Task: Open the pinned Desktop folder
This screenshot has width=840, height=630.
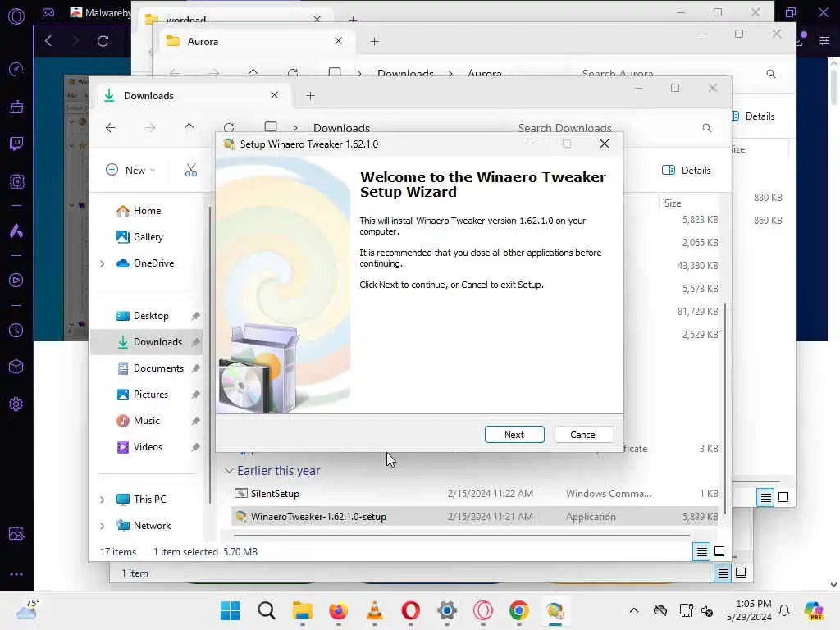Action: 143,316
